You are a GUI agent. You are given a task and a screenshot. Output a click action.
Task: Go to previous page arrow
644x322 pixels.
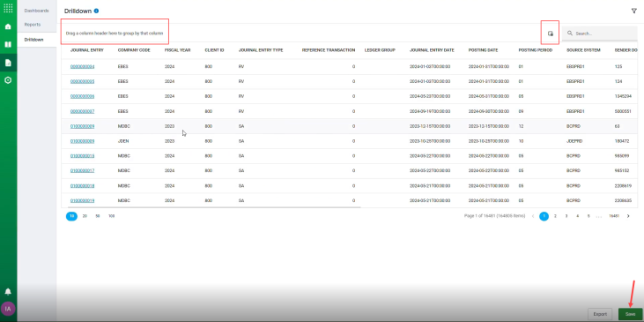click(x=533, y=216)
